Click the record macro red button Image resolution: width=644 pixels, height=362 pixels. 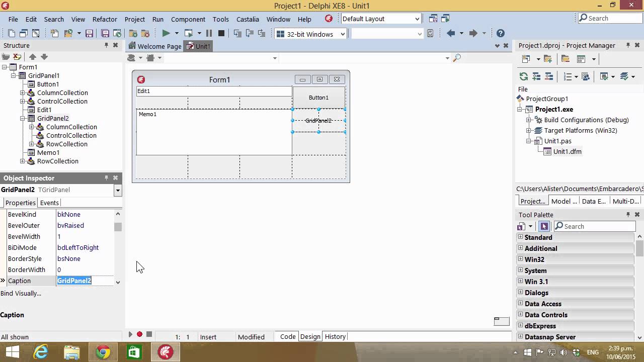(140, 334)
